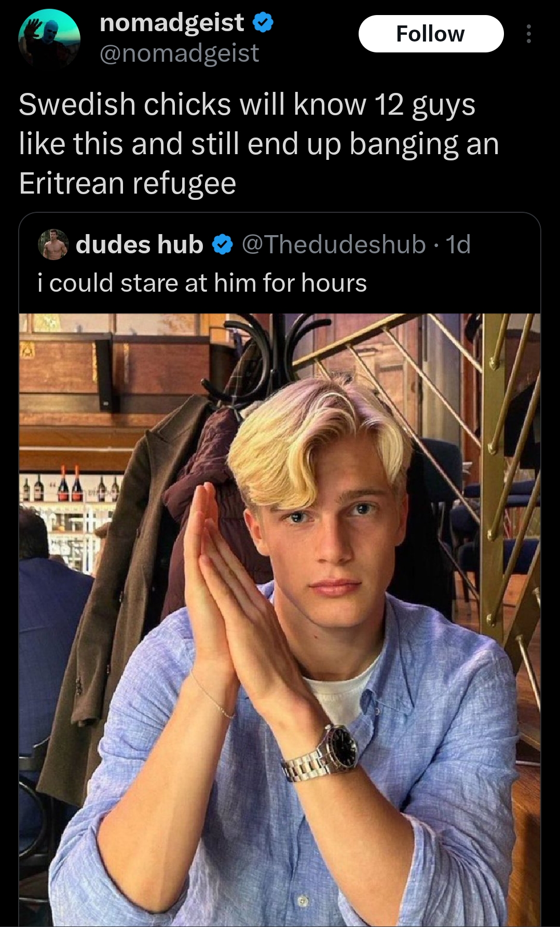
Task: Click the dudes hub display name
Action: [139, 244]
